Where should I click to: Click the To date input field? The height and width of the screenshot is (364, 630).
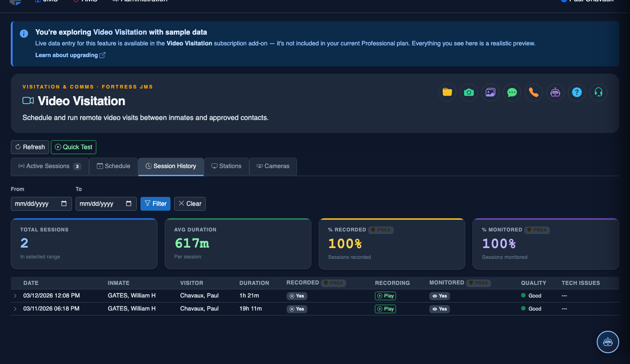pyautogui.click(x=106, y=204)
